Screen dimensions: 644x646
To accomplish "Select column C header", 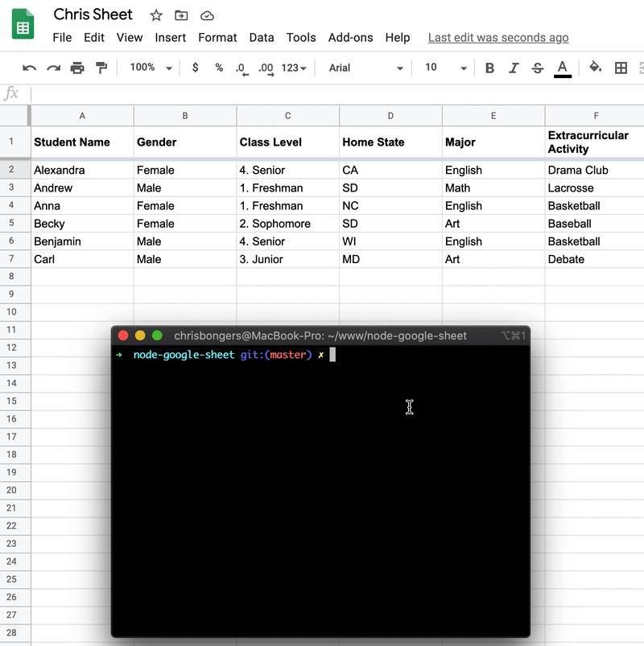I will 287,116.
